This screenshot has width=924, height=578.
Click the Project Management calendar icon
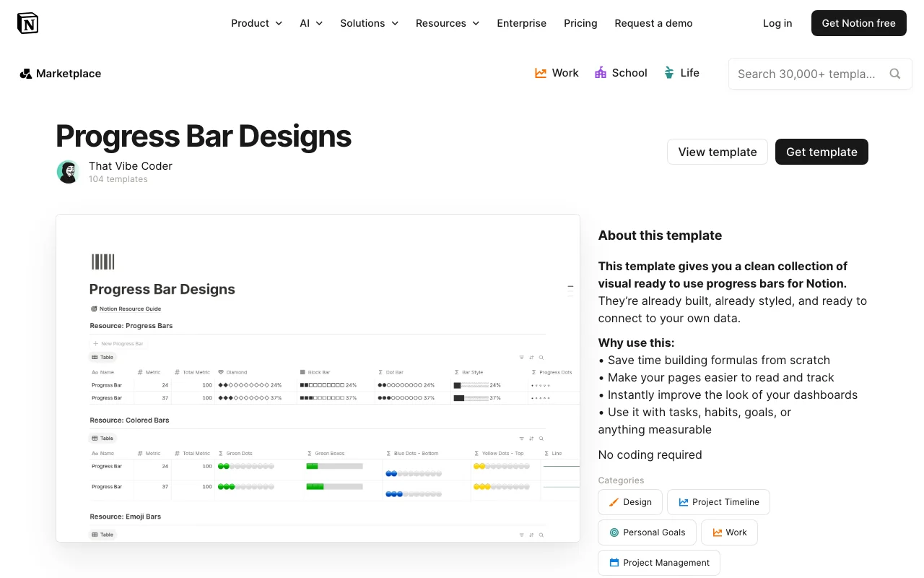[x=614, y=563]
